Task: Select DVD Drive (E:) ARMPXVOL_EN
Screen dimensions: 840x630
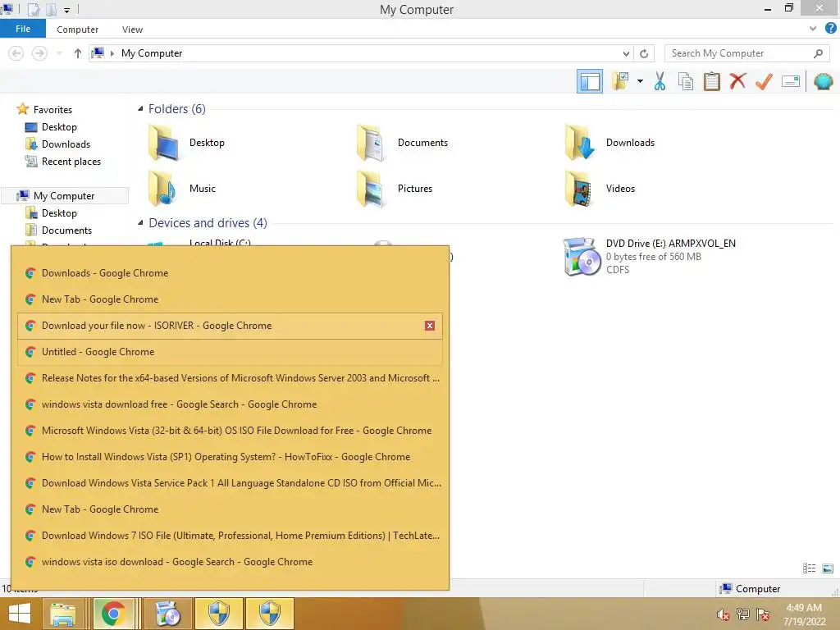Action: [x=650, y=257]
